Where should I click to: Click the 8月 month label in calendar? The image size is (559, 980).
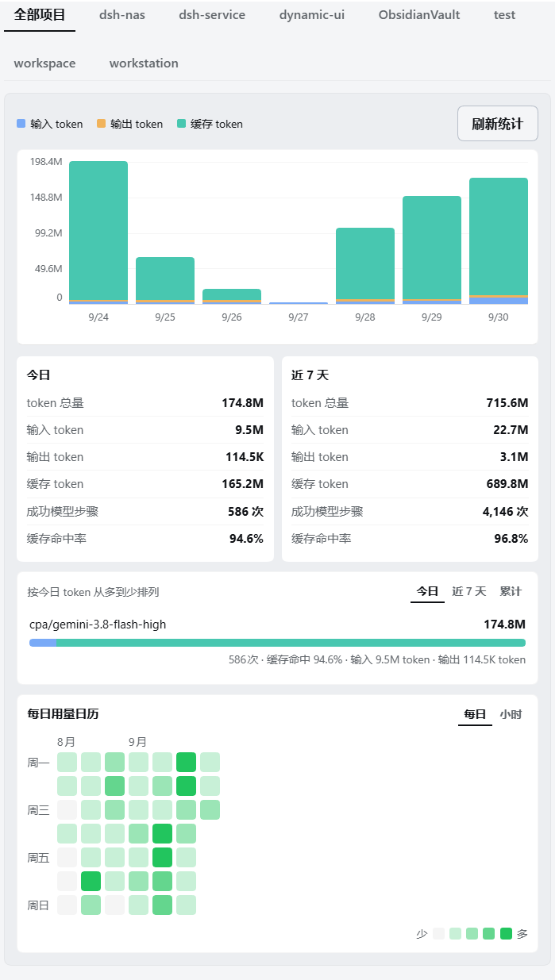coord(66,742)
